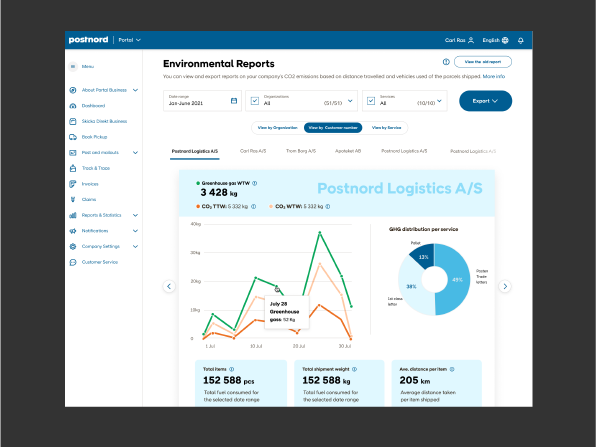597x447 pixels.
Task: Click the 152 588 pcs total items card
Action: tap(241, 383)
